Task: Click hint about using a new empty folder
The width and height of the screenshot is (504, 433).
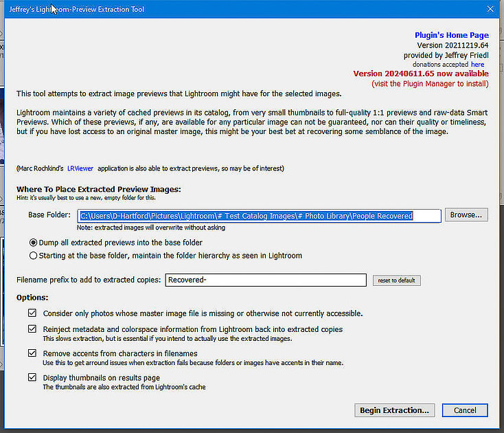Action: (x=86, y=198)
